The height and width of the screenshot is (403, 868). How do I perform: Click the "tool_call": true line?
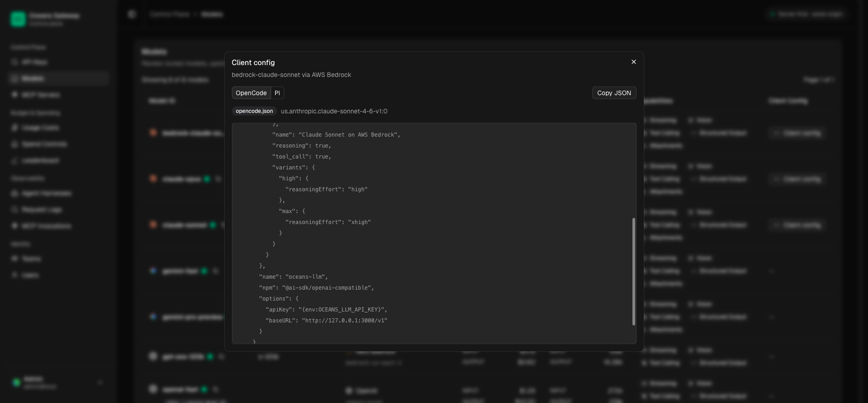click(302, 157)
